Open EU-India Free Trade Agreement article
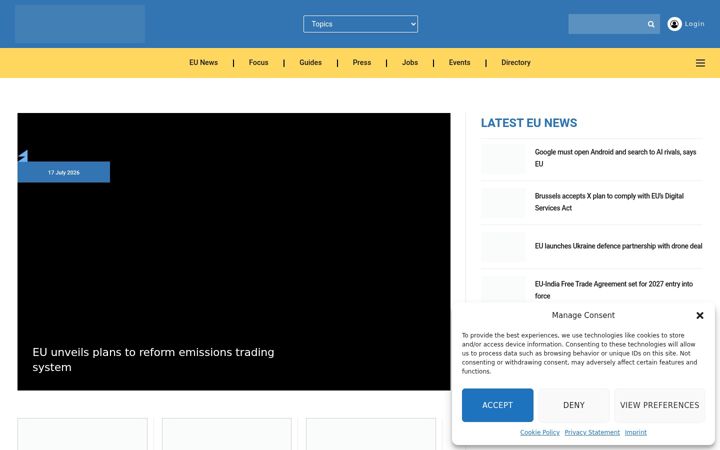 (614, 290)
